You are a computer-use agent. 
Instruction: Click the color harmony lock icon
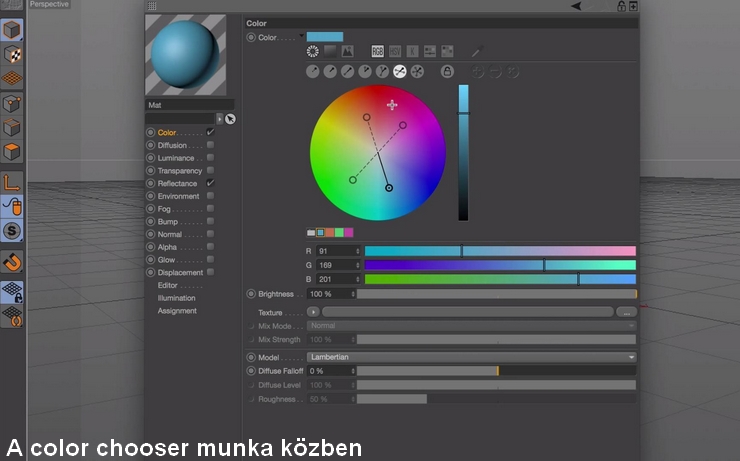(x=447, y=71)
